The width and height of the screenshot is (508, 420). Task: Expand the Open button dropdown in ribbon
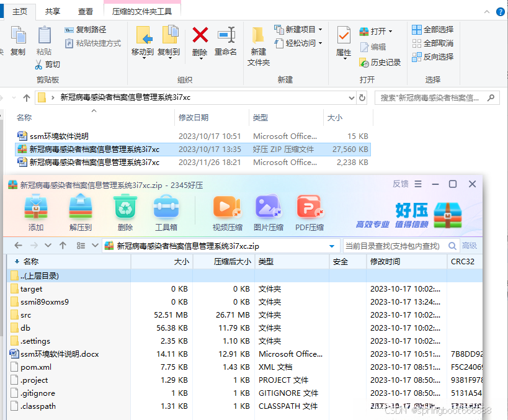390,32
